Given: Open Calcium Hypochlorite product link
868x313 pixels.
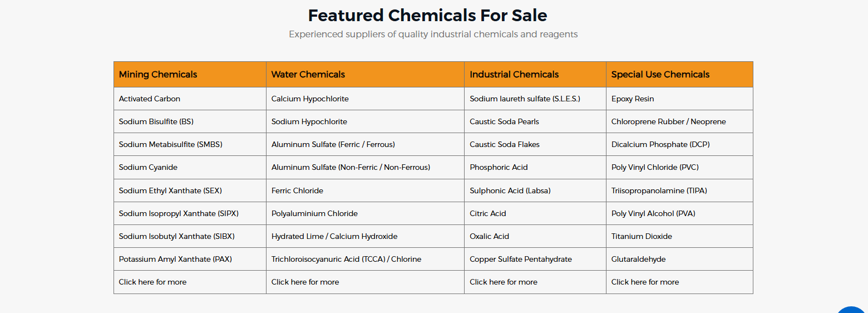Looking at the screenshot, I should [x=310, y=99].
